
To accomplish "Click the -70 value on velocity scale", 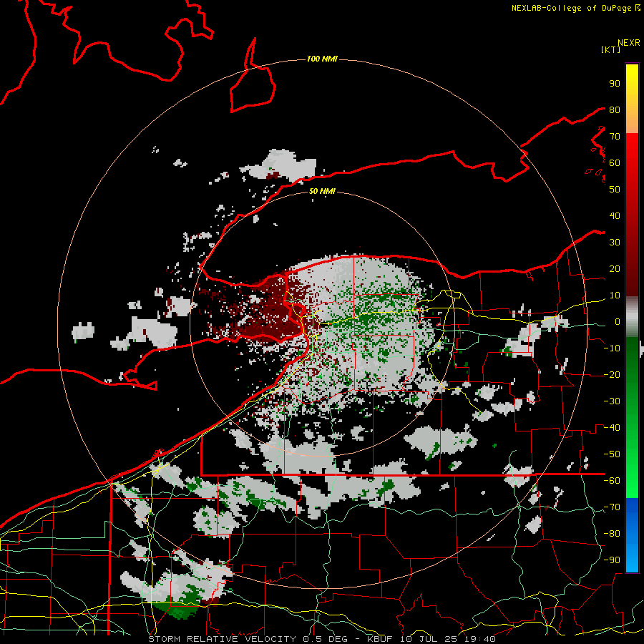I will 612,507.
